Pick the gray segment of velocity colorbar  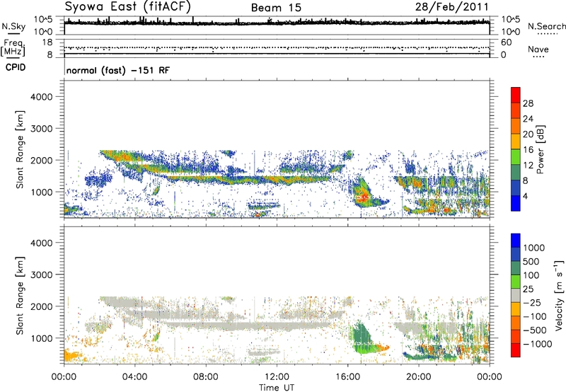516,296
